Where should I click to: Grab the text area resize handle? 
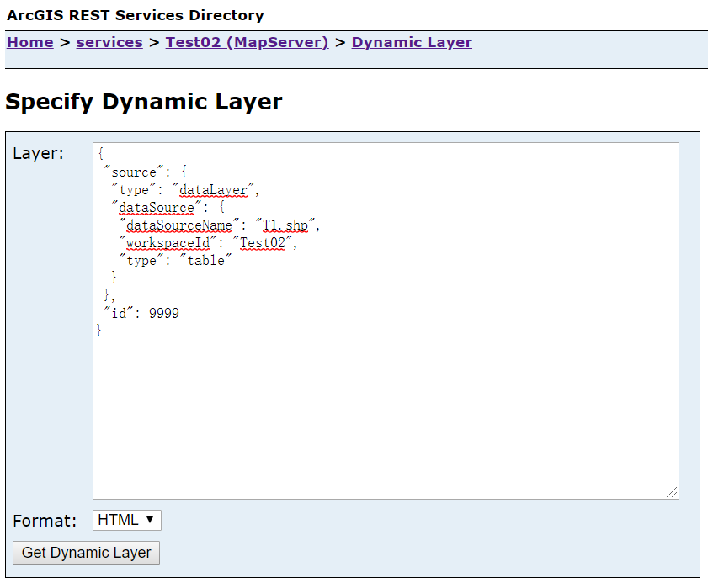pos(672,492)
